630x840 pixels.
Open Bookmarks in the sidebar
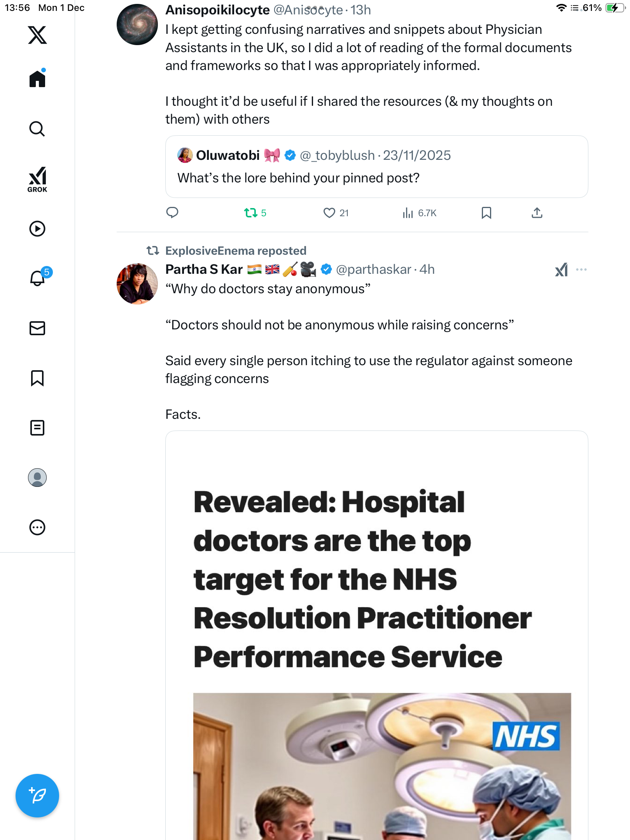tap(37, 378)
